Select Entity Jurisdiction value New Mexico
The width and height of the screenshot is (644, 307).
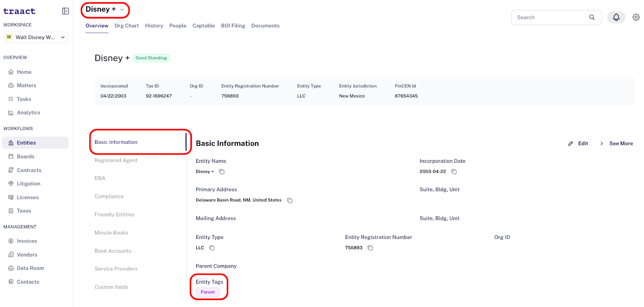coord(352,96)
